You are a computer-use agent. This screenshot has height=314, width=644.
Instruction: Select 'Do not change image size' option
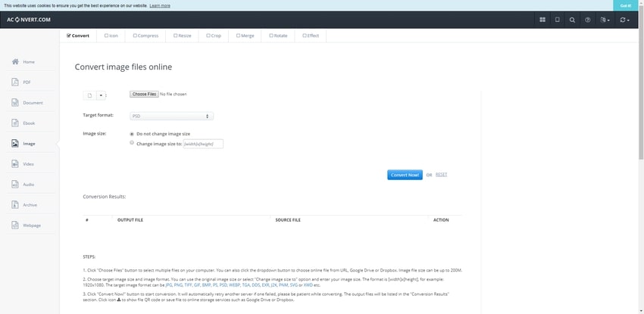pos(132,133)
